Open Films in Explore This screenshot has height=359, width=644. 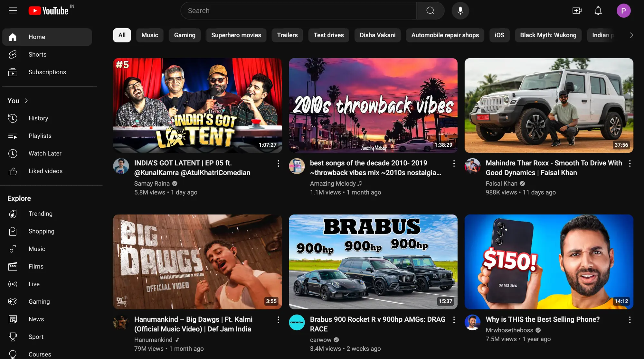(x=47, y=266)
